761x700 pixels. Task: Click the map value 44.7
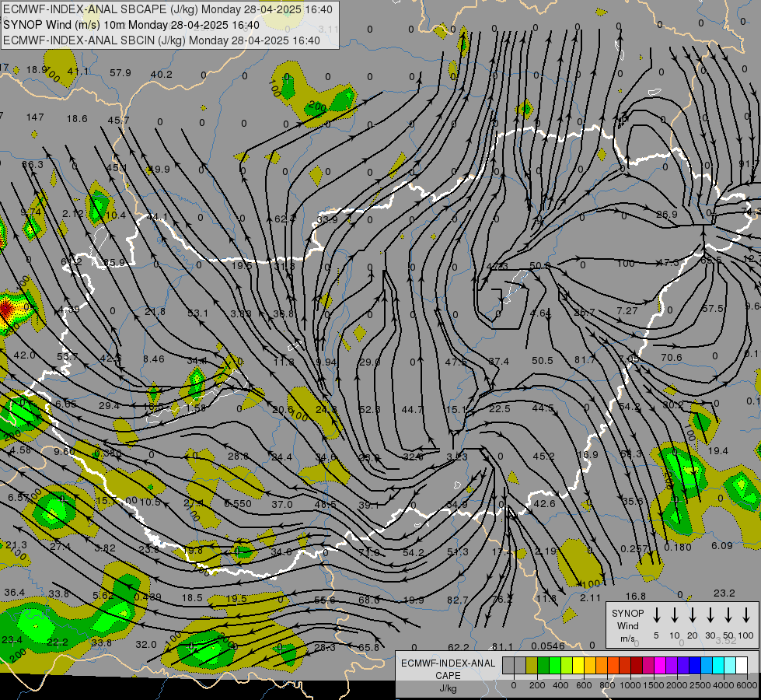413,410
